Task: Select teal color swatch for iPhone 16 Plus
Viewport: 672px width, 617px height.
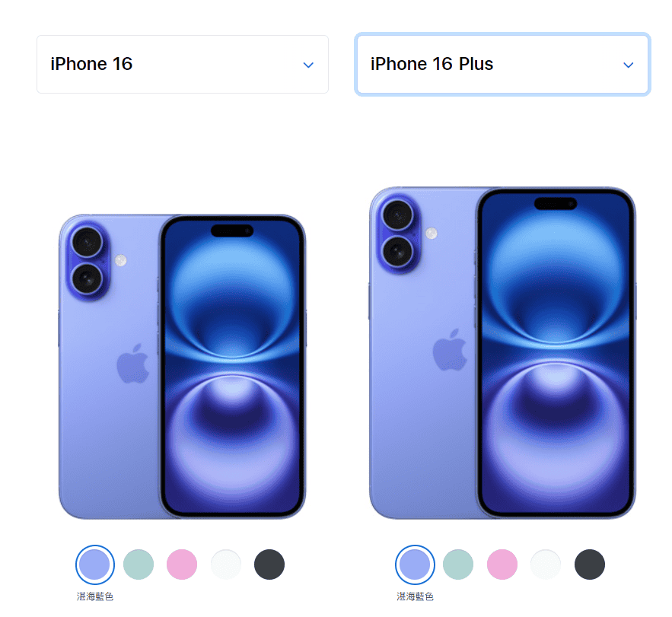Action: click(x=458, y=565)
